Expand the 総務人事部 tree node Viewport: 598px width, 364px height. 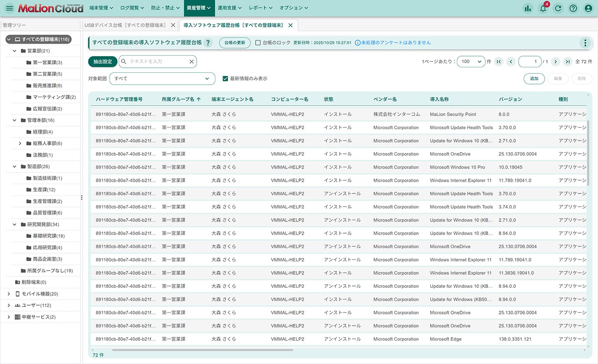(x=20, y=143)
